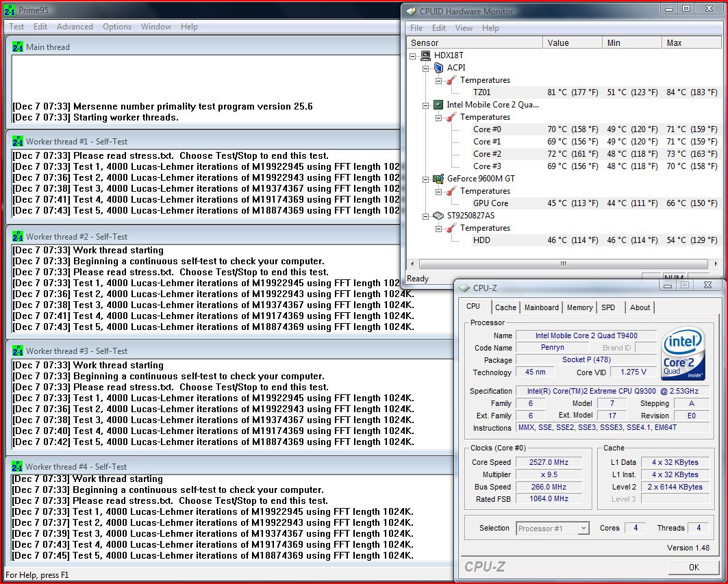Click the Core Speed value '2527.0 MHz'

549,462
